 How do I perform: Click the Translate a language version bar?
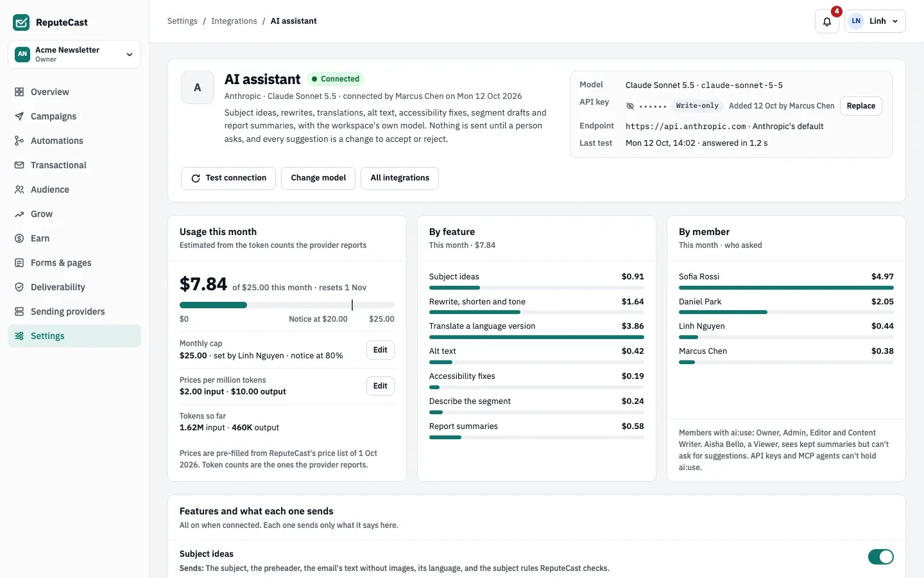point(536,337)
